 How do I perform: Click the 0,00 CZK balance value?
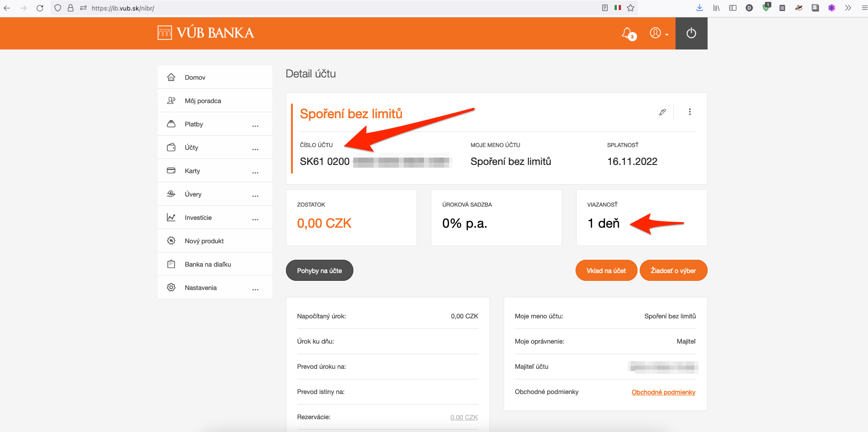point(324,223)
